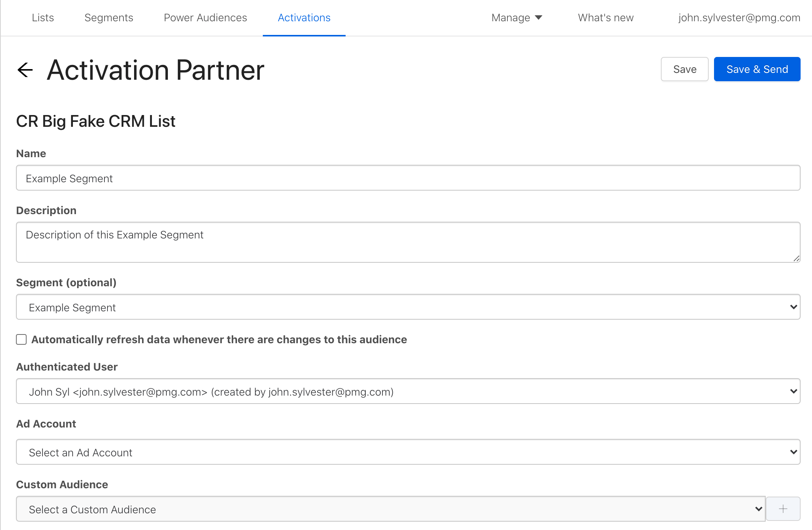This screenshot has height=530, width=812.
Task: Expand Select a Custom Audience dropdown
Action: [390, 509]
